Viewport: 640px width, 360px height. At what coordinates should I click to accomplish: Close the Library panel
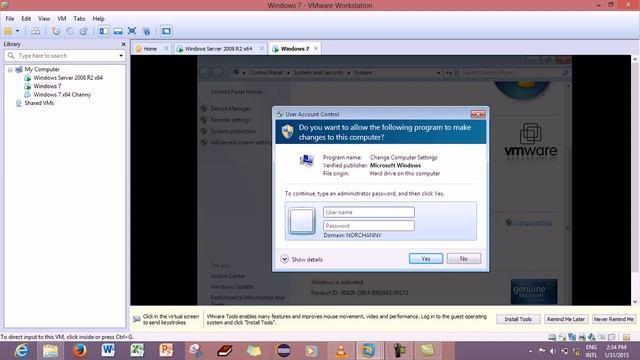click(x=123, y=44)
